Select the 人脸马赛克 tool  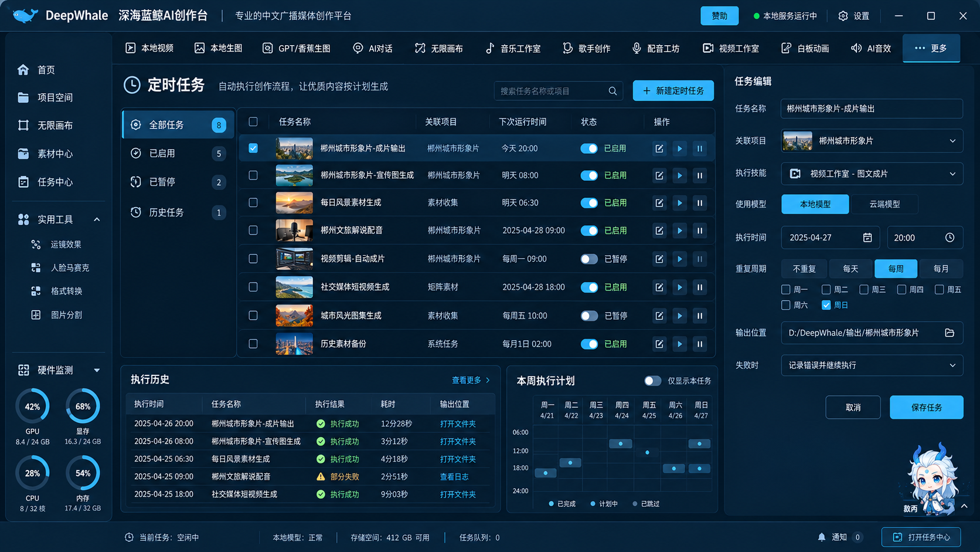[60, 267]
